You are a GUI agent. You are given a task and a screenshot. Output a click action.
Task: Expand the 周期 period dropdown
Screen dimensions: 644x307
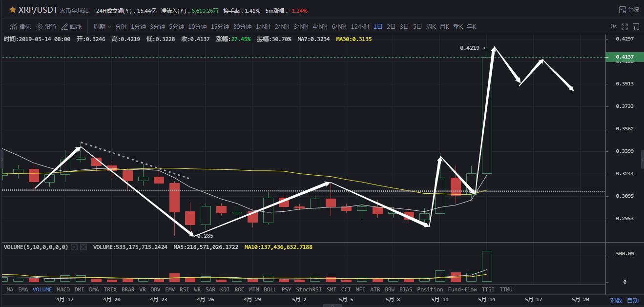point(102,26)
